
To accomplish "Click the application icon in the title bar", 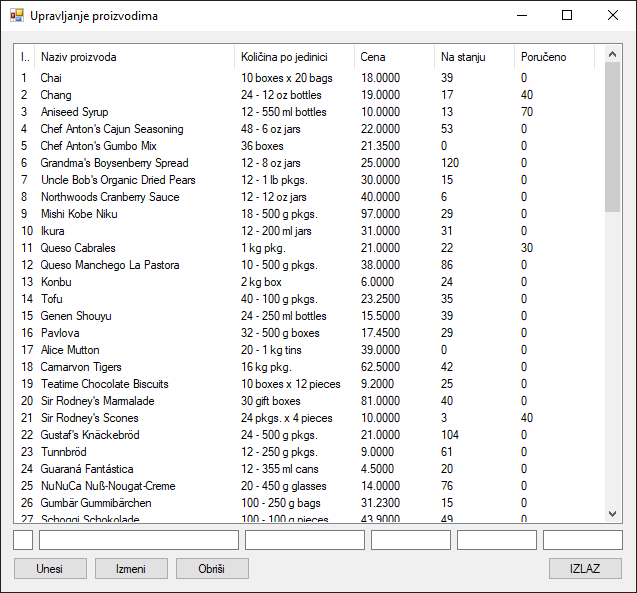I will pyautogui.click(x=16, y=16).
